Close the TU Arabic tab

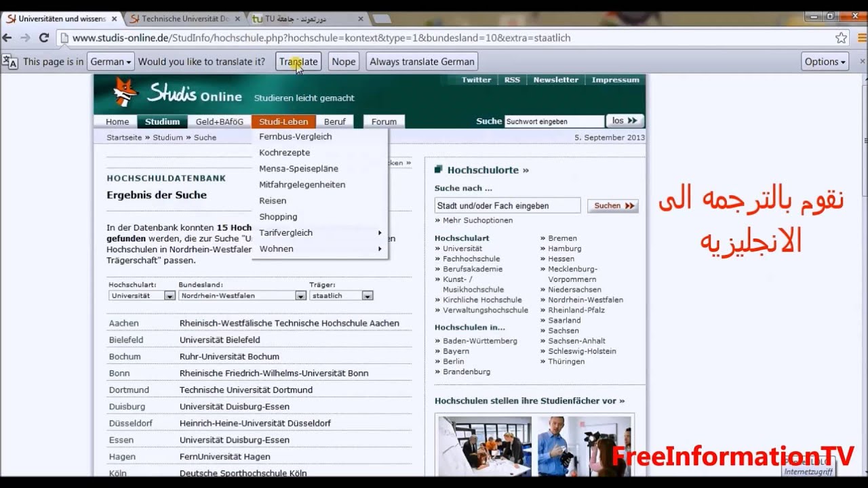point(361,19)
